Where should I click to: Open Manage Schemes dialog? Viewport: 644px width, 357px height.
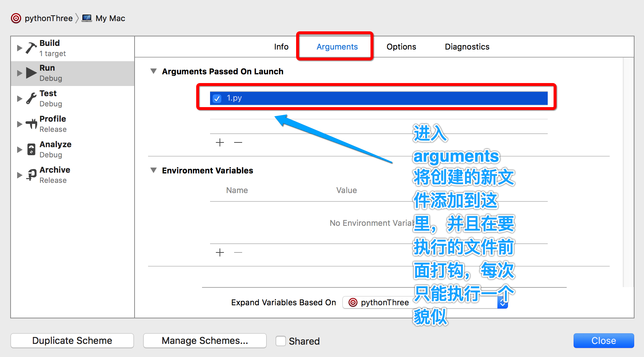[205, 341]
